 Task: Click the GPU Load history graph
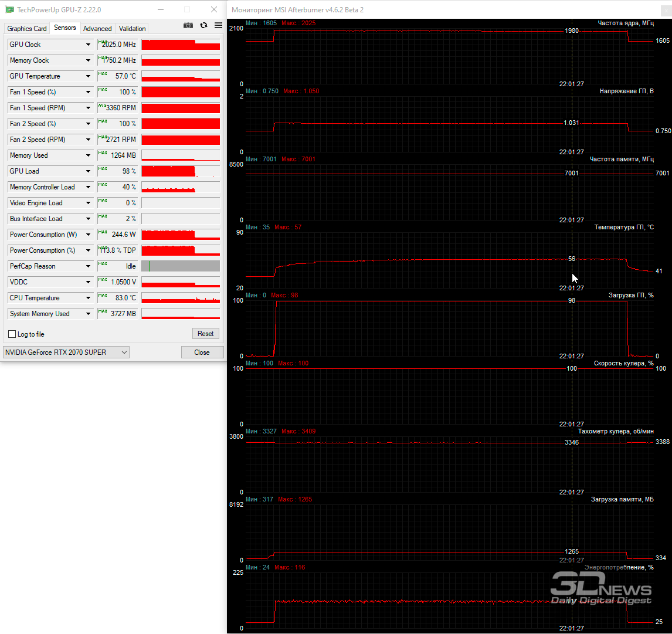181,171
